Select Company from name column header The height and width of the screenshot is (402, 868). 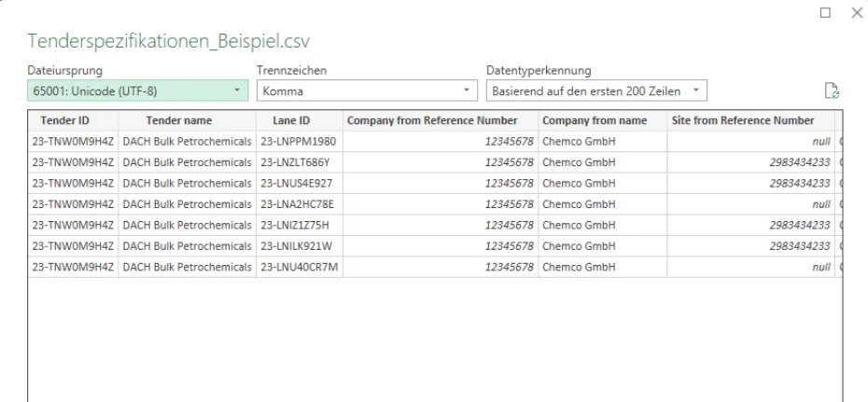point(602,120)
